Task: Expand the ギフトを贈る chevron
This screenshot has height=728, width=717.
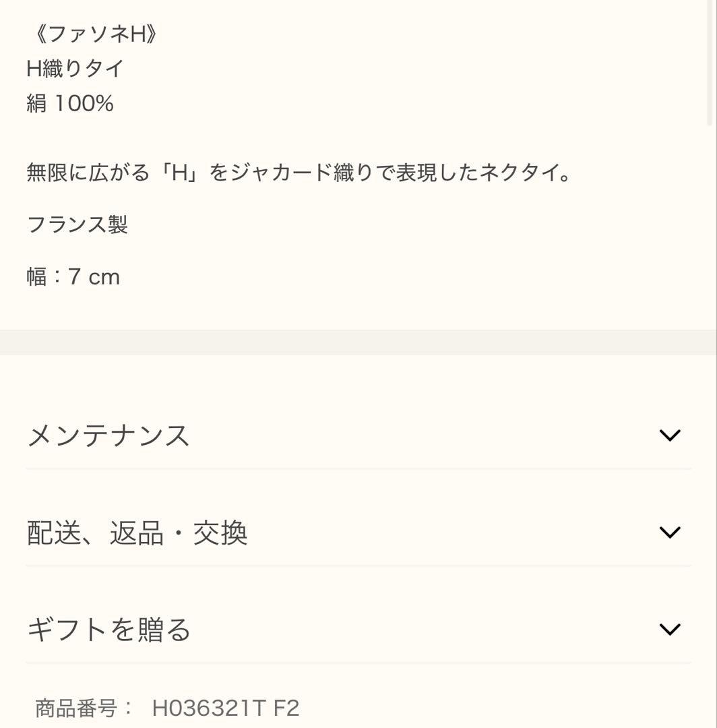Action: coord(669,630)
